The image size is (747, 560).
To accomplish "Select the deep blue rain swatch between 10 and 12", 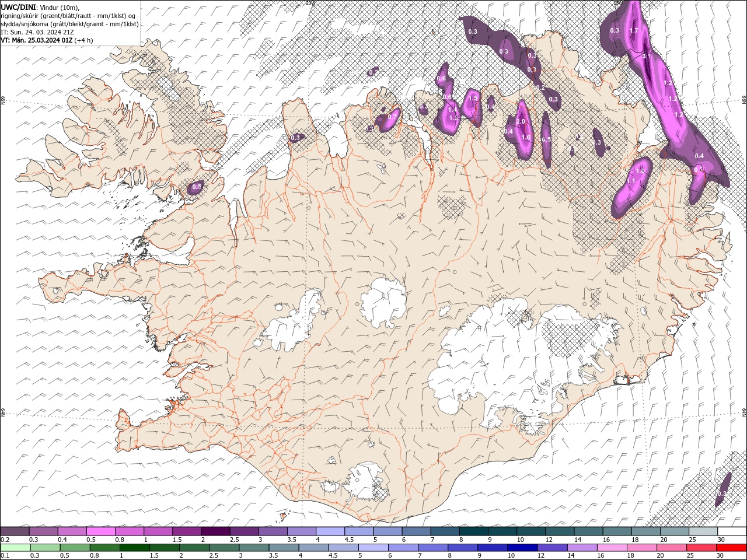I will [x=522, y=547].
